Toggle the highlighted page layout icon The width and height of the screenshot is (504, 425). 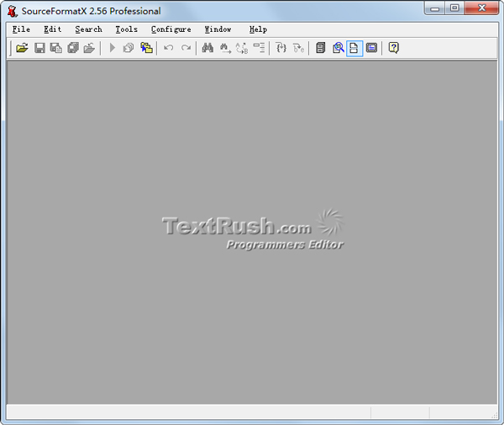[354, 48]
